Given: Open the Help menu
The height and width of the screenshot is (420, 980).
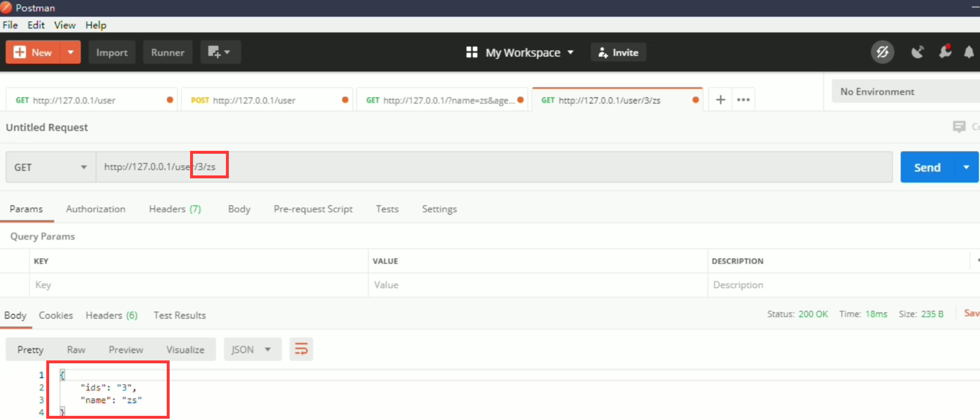Looking at the screenshot, I should [x=96, y=25].
